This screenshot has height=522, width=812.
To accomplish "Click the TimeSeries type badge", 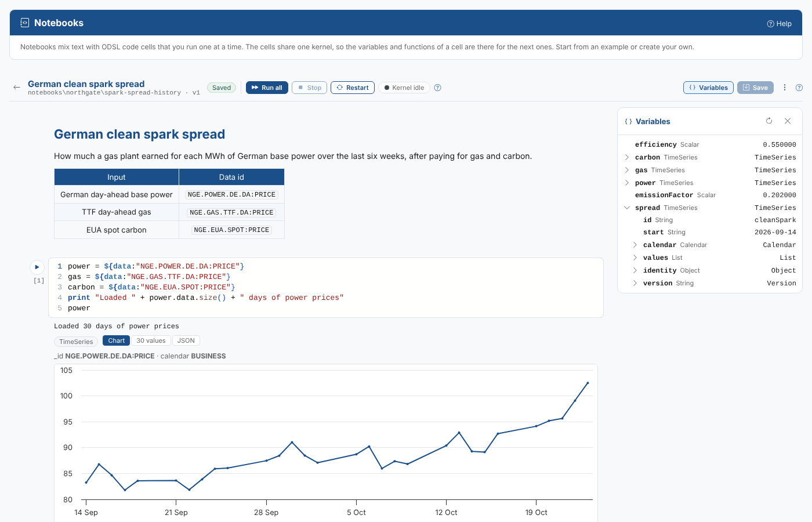I will (x=76, y=342).
